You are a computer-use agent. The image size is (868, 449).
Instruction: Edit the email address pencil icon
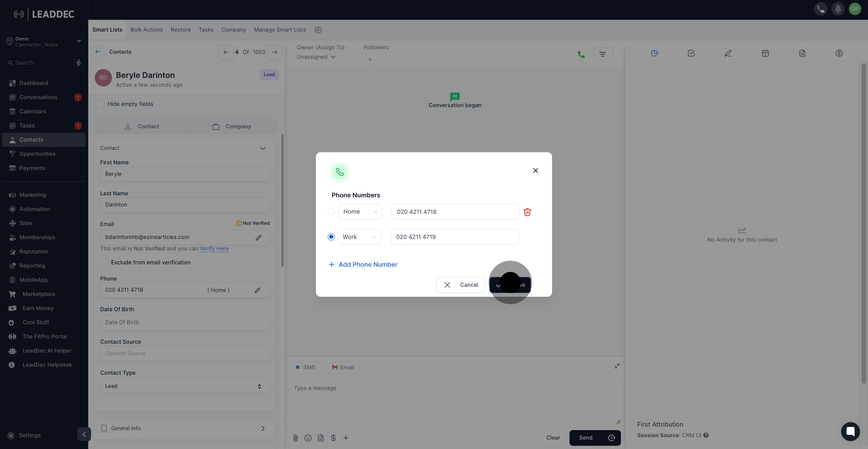[258, 237]
